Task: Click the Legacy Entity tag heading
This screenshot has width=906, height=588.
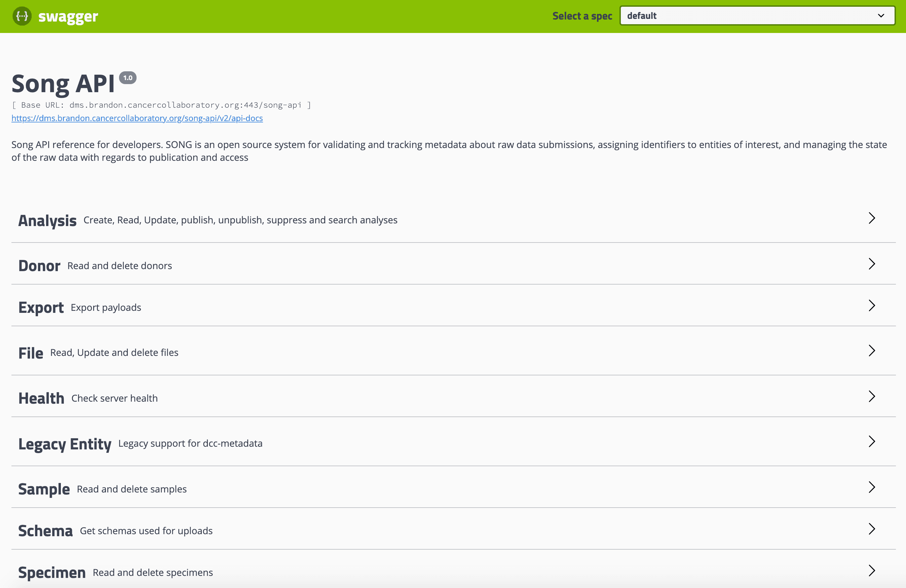Action: [x=65, y=444]
